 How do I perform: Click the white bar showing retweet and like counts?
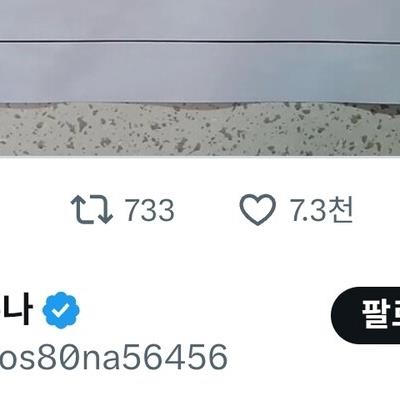click(x=200, y=210)
